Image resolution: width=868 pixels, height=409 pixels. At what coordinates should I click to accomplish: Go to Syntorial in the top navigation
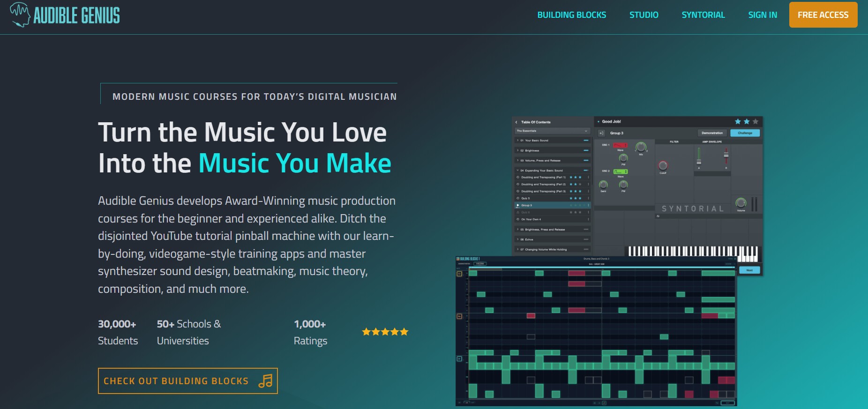pyautogui.click(x=703, y=15)
